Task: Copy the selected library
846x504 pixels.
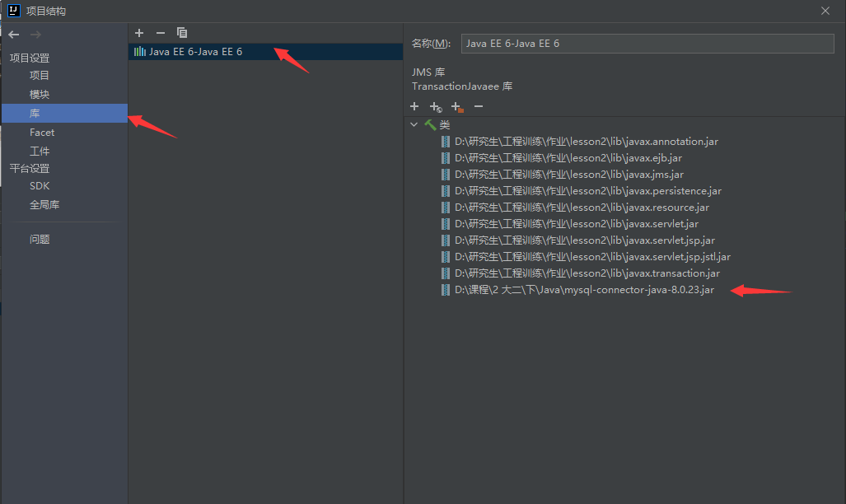Action: (x=182, y=33)
